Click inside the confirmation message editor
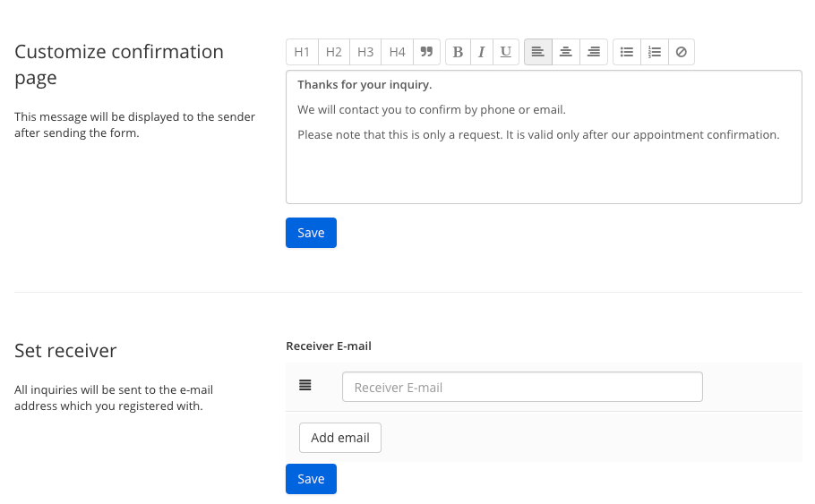 click(x=544, y=137)
